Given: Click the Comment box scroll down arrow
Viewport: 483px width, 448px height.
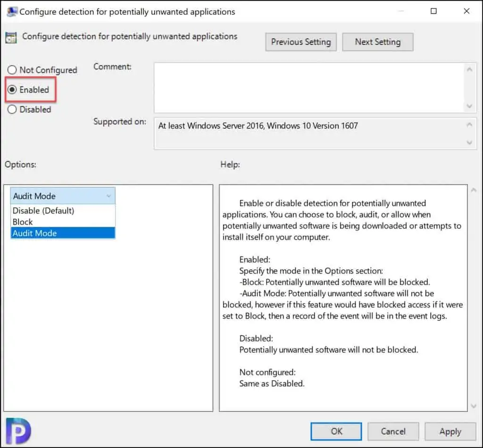Looking at the screenshot, I should (x=469, y=106).
